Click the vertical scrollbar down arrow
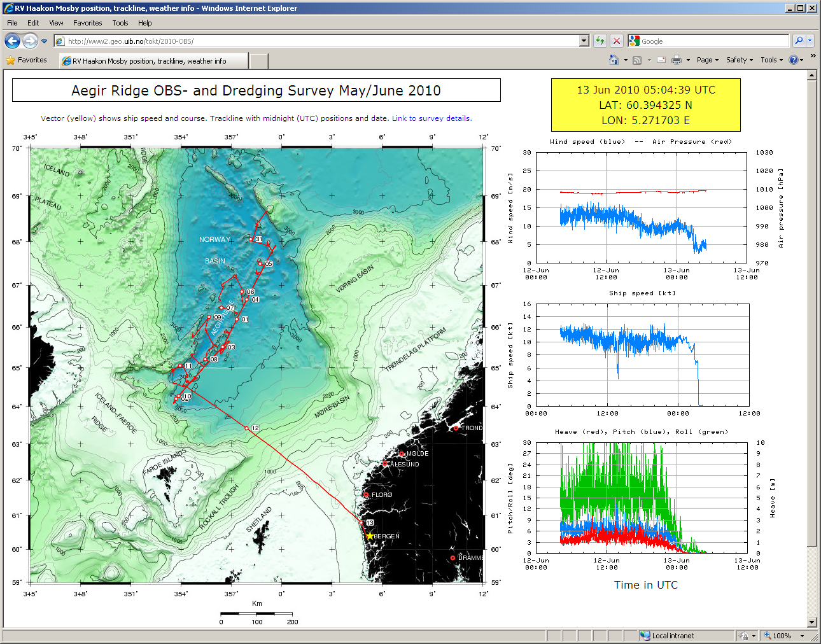The width and height of the screenshot is (821, 644). coord(811,622)
